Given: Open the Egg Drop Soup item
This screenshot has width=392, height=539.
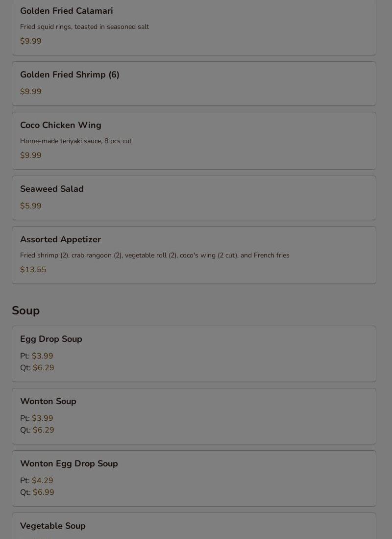Looking at the screenshot, I should pos(51,339).
